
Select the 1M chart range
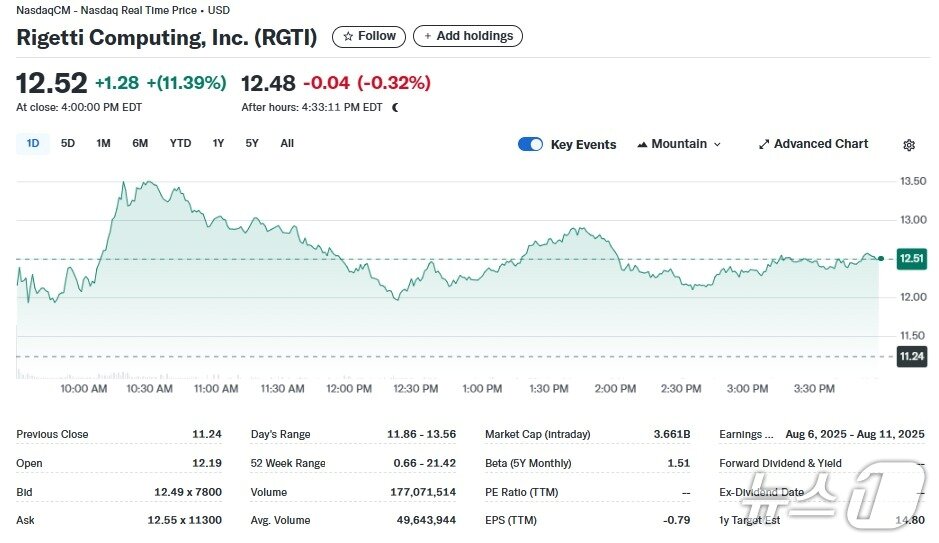click(x=103, y=143)
